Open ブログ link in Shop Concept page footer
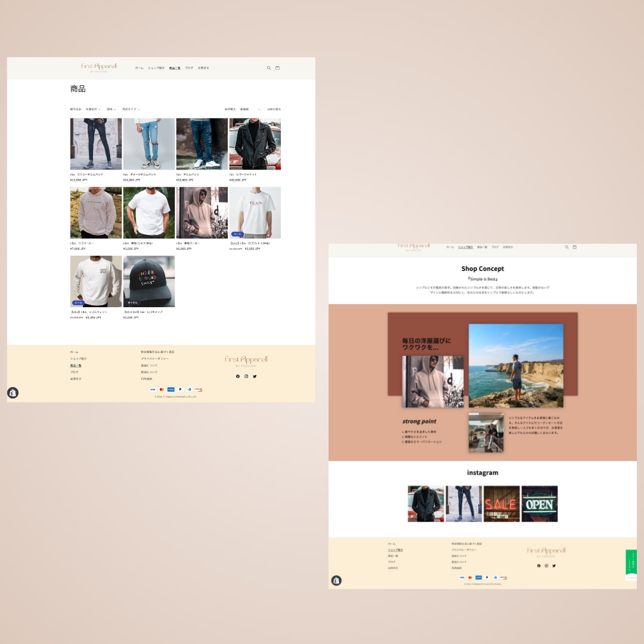 pyautogui.click(x=392, y=562)
